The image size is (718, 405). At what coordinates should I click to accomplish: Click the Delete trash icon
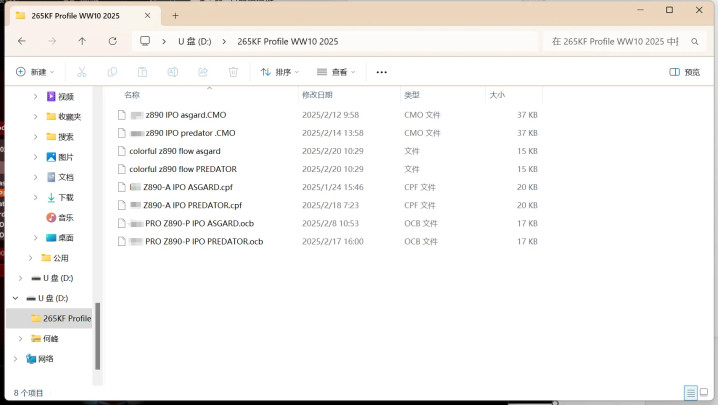pyautogui.click(x=233, y=72)
